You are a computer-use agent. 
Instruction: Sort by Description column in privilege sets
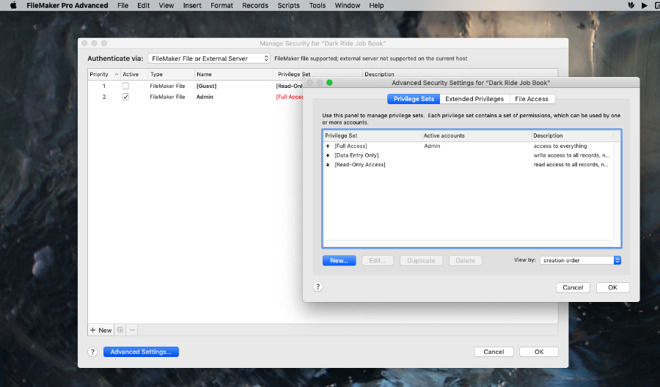point(572,136)
